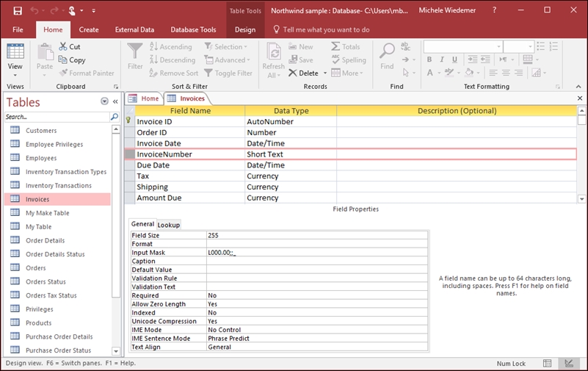Click the Replace icon in Find group

[405, 46]
